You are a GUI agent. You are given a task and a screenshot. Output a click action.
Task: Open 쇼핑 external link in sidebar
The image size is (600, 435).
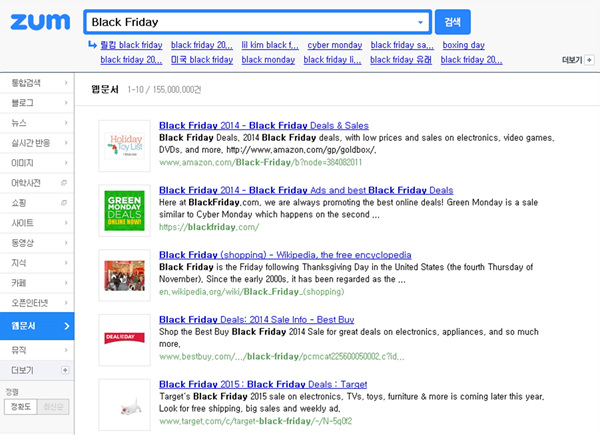37,203
